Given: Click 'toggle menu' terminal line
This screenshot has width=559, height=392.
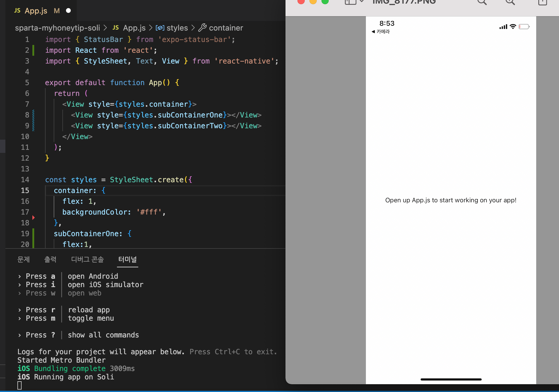Looking at the screenshot, I should [x=91, y=318].
